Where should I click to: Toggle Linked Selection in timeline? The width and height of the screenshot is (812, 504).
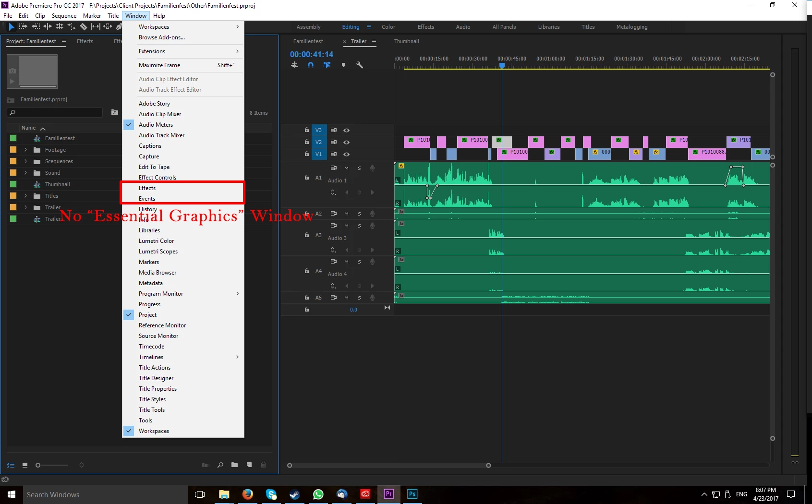327,65
